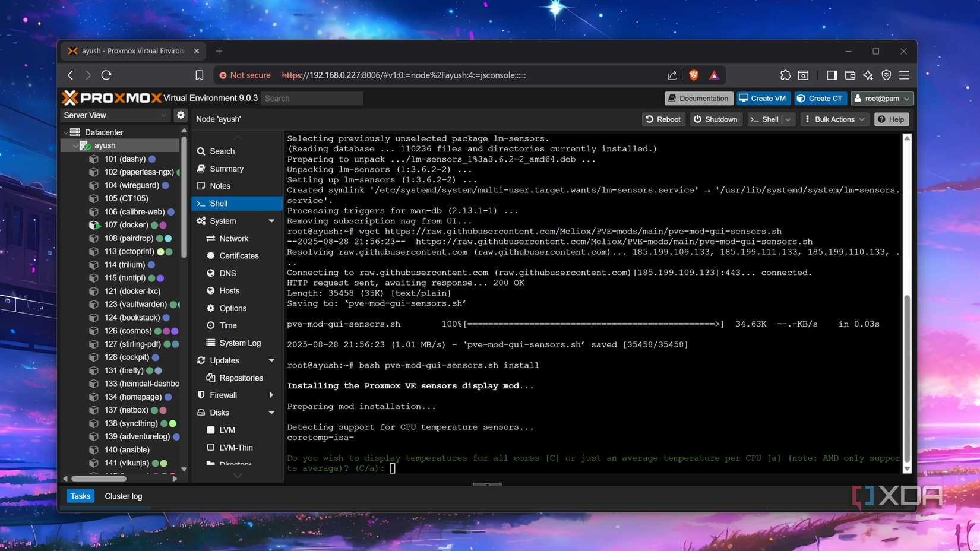Screen dimensions: 980x551
Task: Open Notes for node 'ayush'
Action: pyautogui.click(x=220, y=186)
